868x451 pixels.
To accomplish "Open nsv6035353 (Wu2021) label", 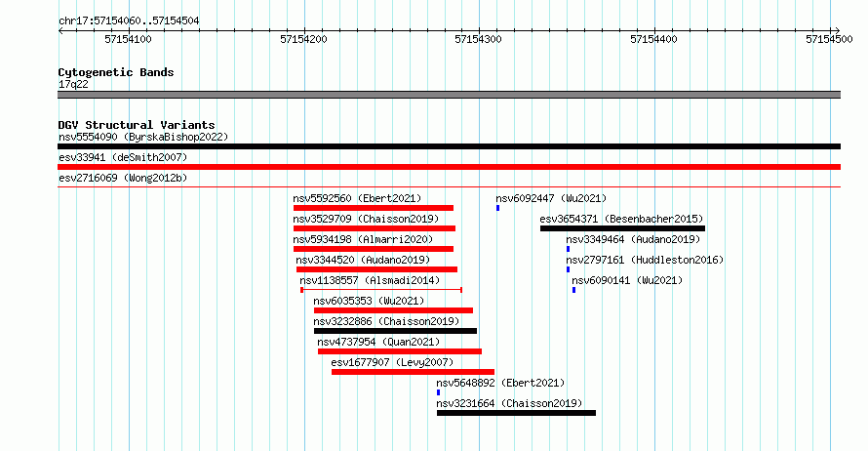I will pyautogui.click(x=369, y=301).
